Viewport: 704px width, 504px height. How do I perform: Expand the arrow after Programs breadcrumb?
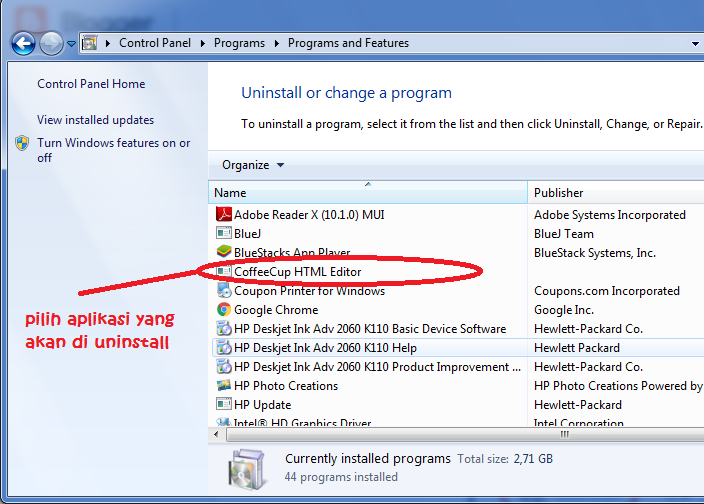(x=277, y=43)
